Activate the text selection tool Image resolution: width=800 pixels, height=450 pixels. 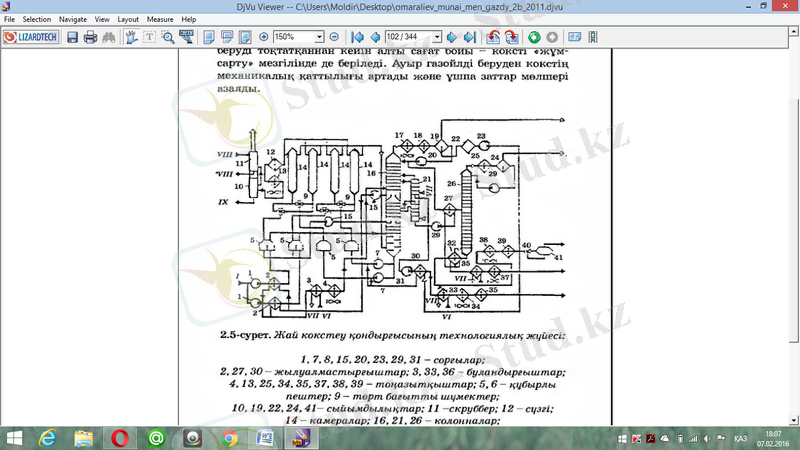[x=149, y=37]
